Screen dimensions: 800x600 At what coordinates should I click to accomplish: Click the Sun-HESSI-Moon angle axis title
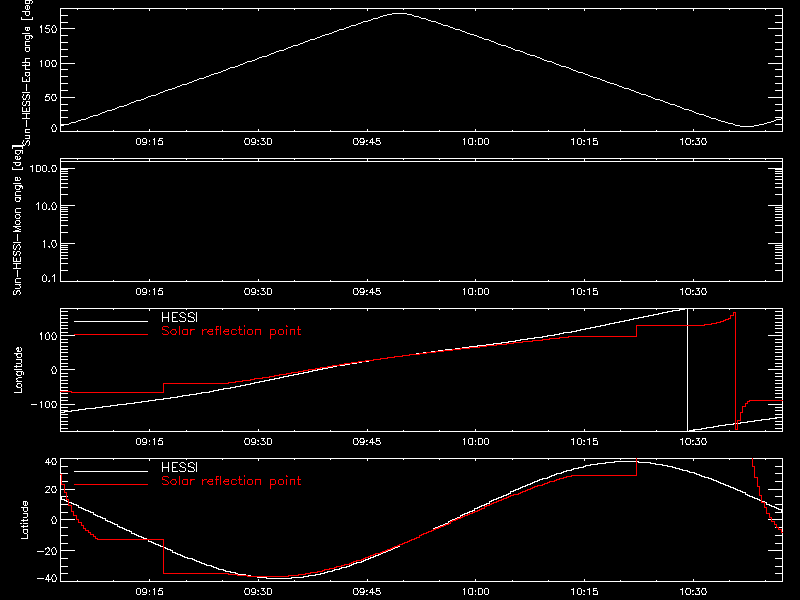tap(17, 220)
